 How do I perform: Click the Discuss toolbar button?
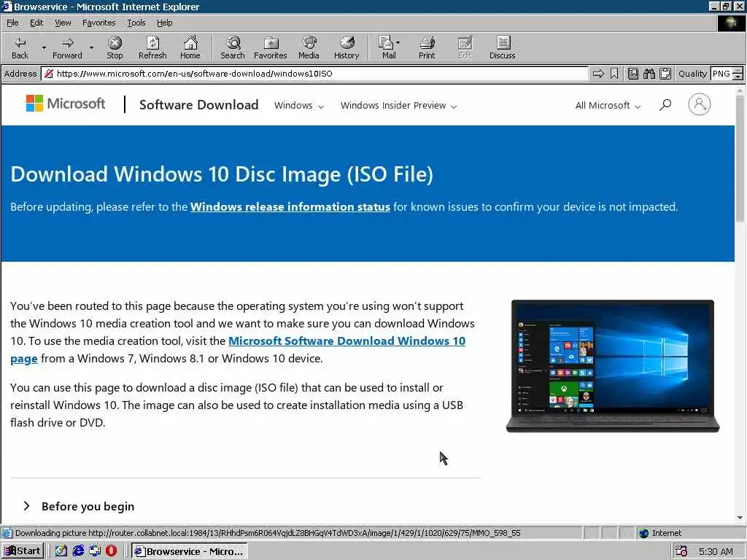pyautogui.click(x=502, y=47)
